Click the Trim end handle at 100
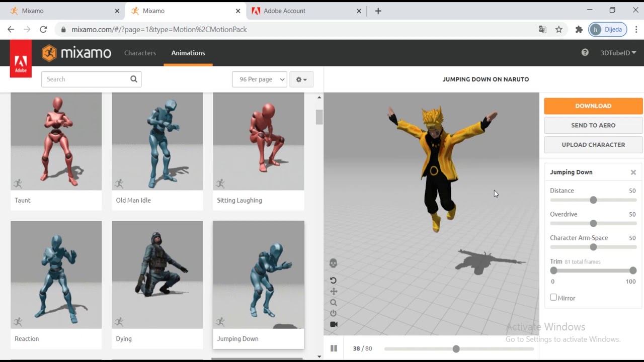The width and height of the screenshot is (644, 362). 633,270
